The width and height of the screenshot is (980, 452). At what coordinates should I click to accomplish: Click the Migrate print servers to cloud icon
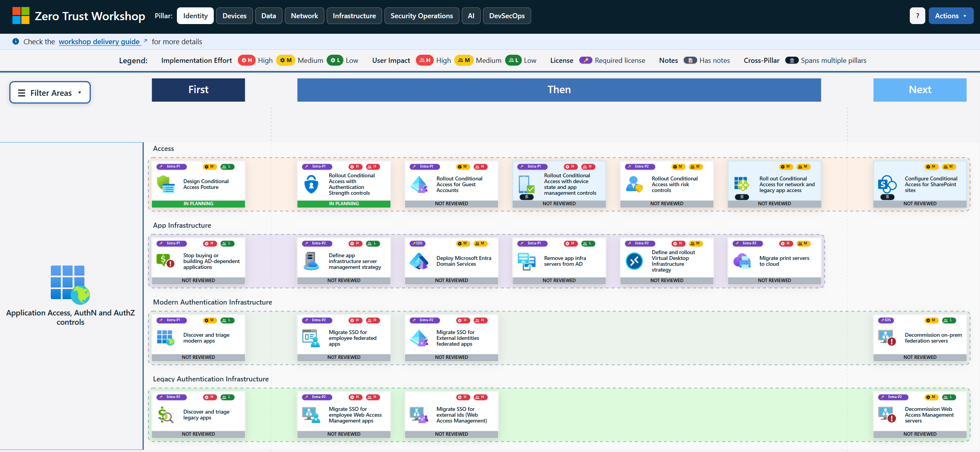coord(742,261)
